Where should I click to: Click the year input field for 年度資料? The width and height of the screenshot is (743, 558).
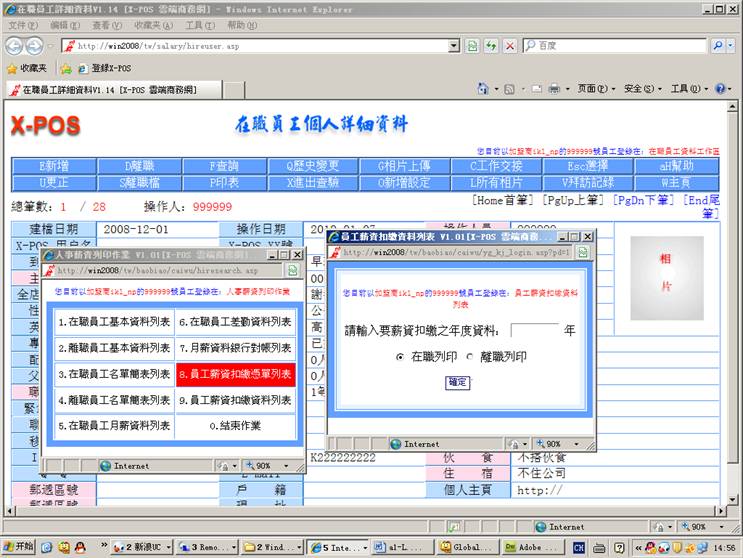(x=534, y=330)
